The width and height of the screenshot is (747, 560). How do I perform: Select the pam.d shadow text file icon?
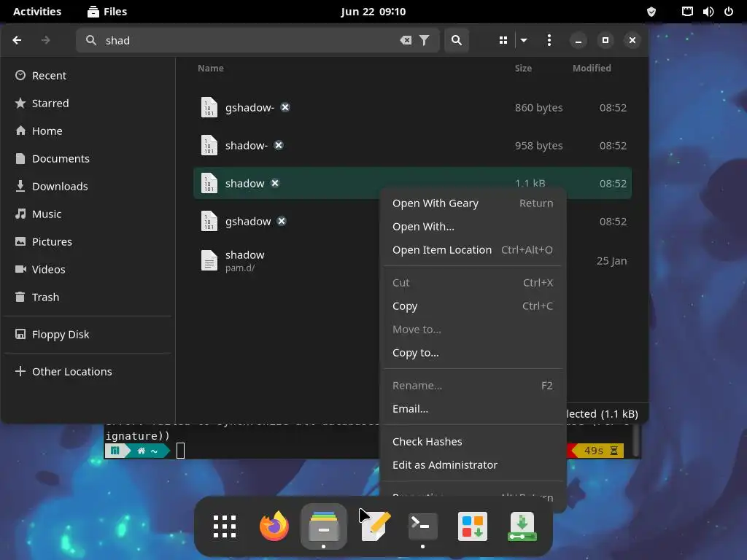point(209,260)
